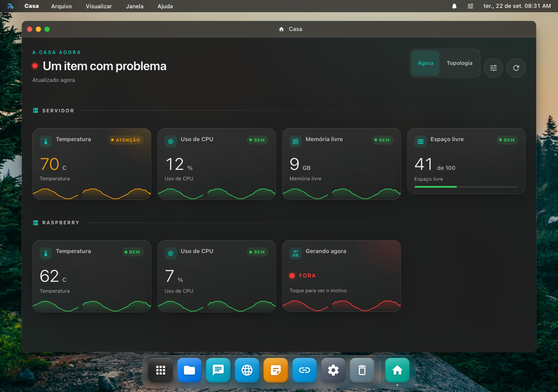
Task: Switch to the Topologia view
Action: click(x=459, y=63)
